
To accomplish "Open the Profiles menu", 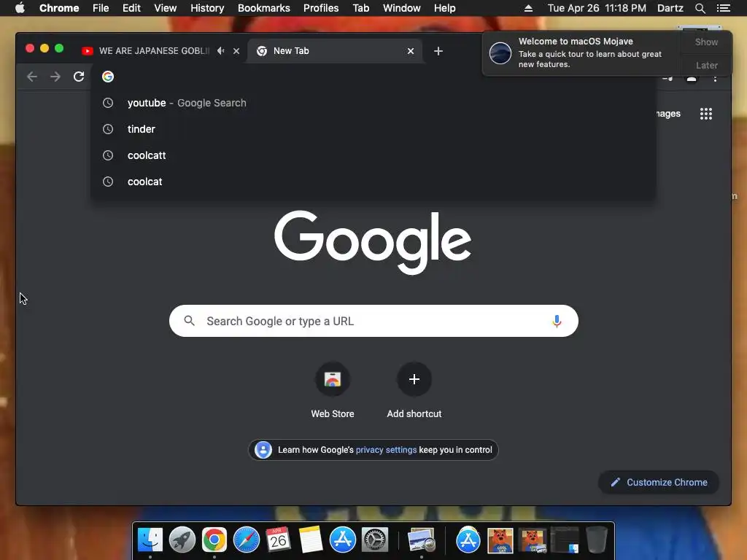I will [321, 8].
